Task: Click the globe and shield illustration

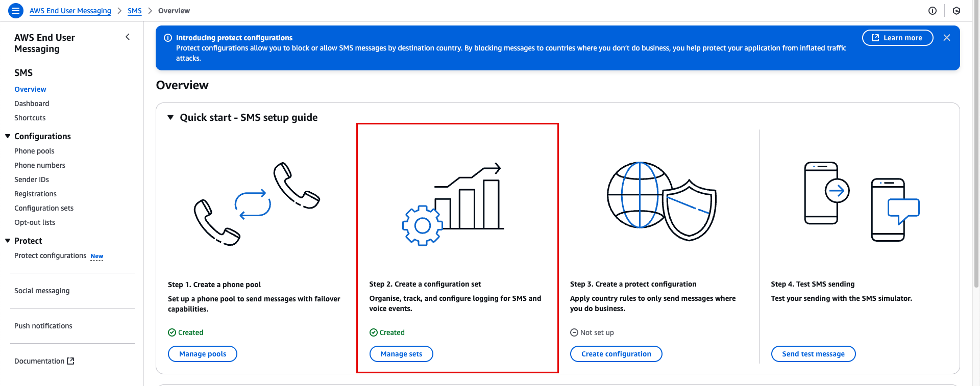Action: (661, 201)
